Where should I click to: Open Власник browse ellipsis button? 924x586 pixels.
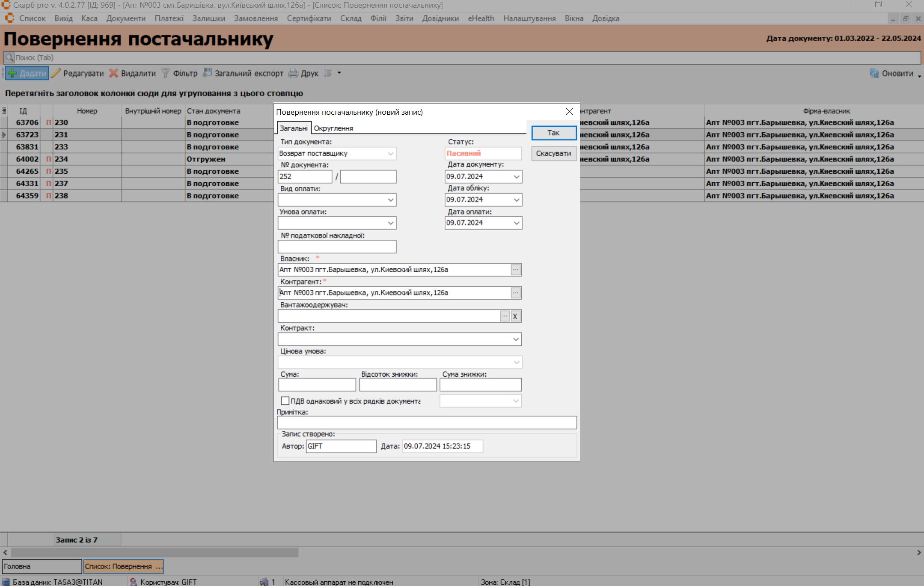516,270
